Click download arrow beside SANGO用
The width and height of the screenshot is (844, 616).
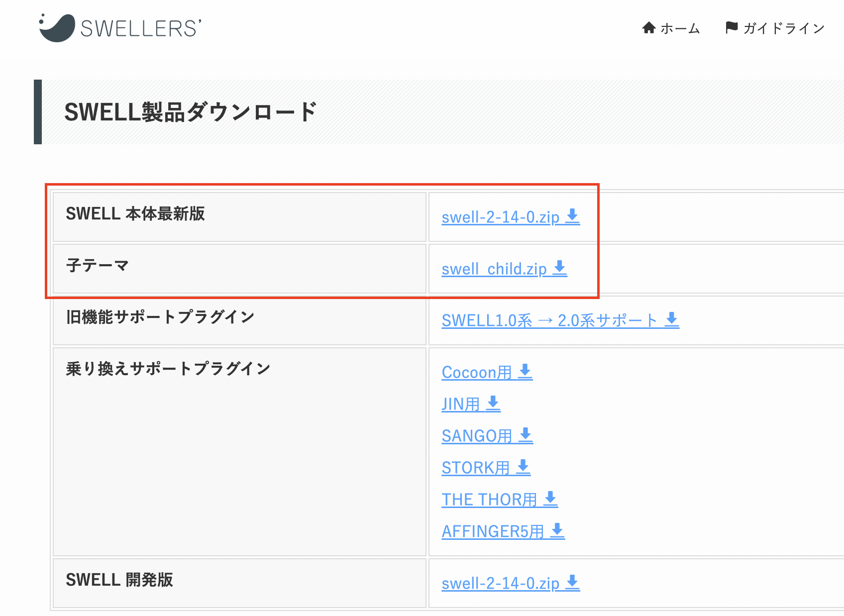[526, 434]
